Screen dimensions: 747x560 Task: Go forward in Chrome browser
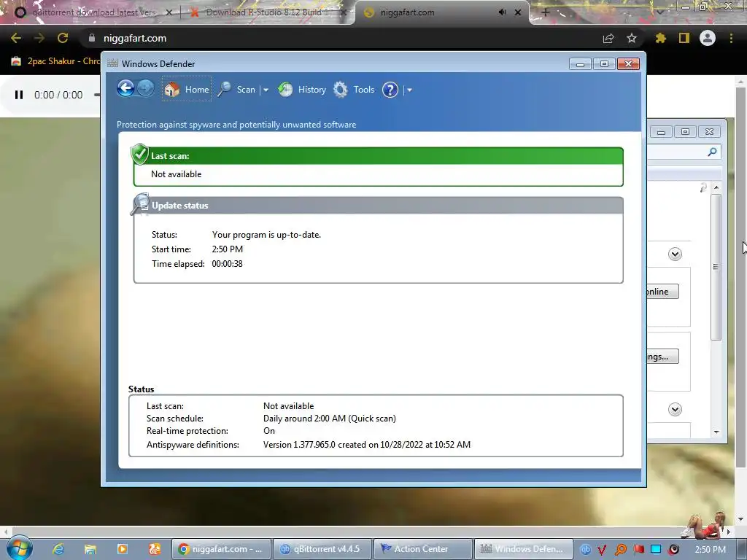[39, 38]
